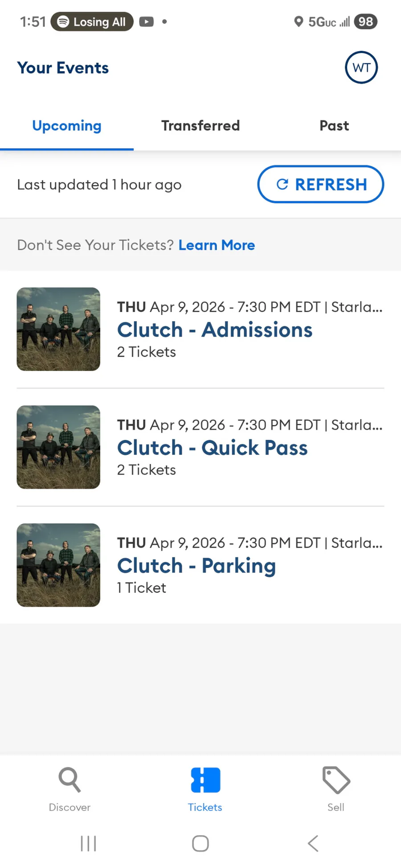Switch to the Upcoming tab

(x=67, y=126)
